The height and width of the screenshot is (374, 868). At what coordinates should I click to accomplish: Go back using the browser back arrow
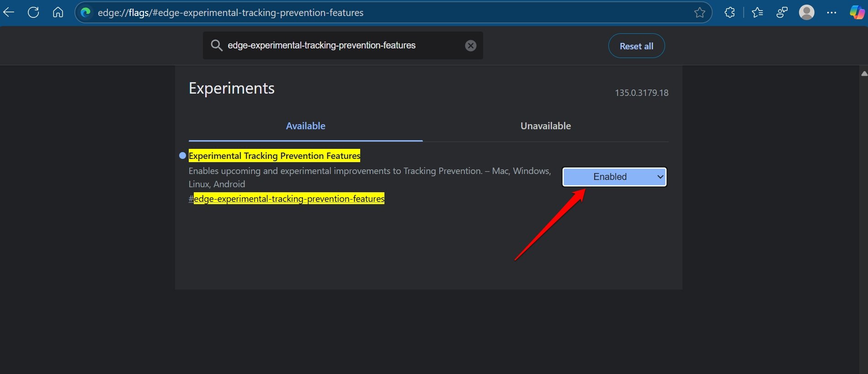[9, 12]
